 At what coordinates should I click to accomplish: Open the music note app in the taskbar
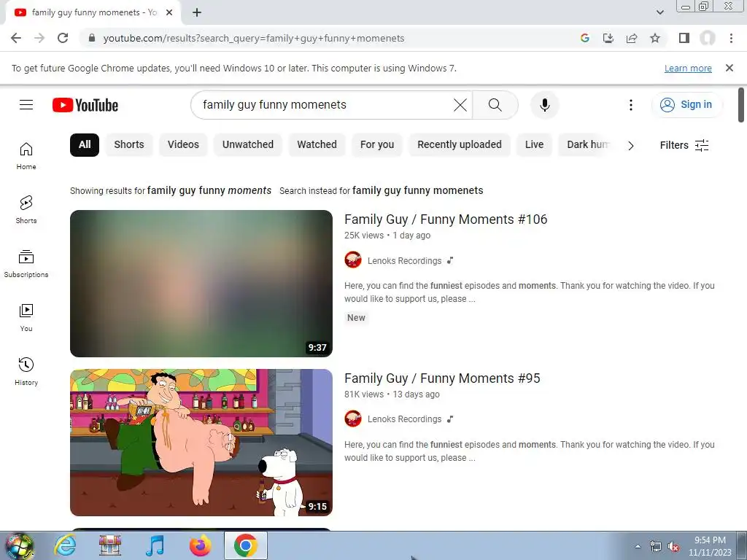coord(155,545)
